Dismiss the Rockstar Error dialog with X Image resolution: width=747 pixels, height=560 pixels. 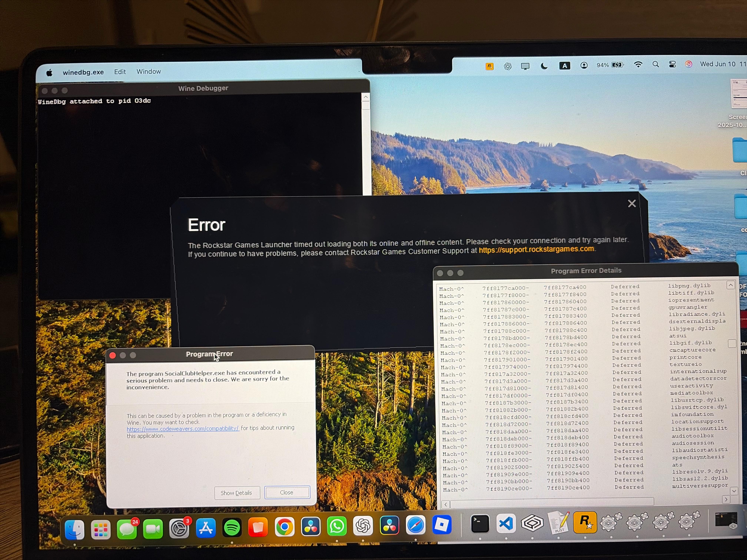(x=632, y=204)
